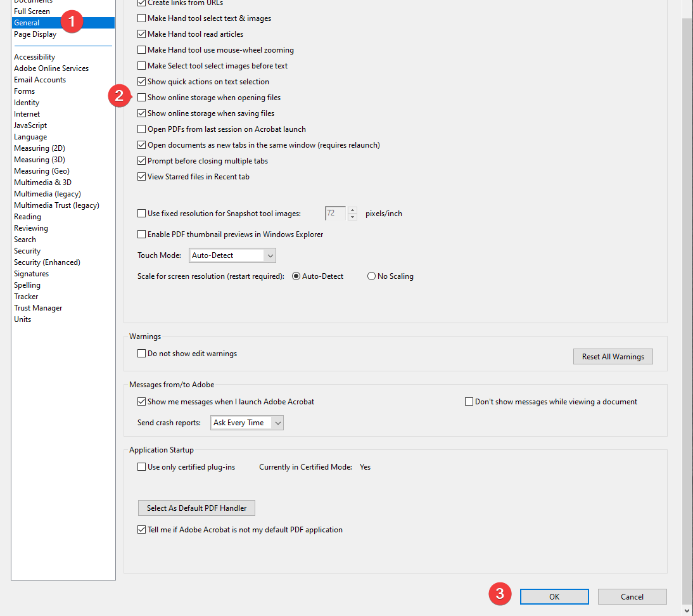Check Do not show edit warnings
This screenshot has width=693, height=616.
pos(142,354)
